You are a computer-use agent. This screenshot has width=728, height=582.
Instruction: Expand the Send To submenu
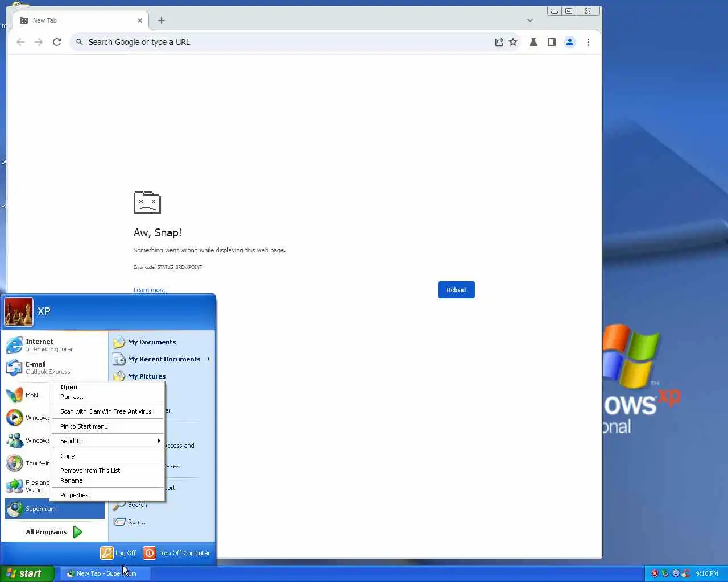[x=108, y=441]
